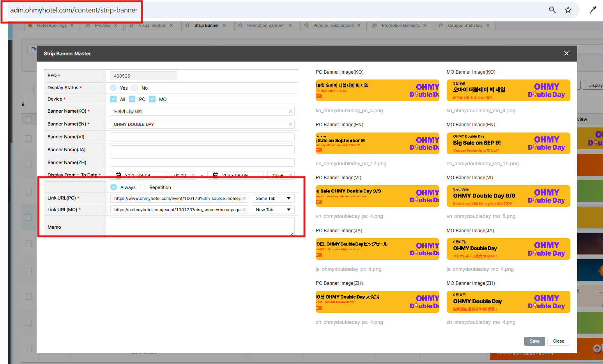The image size is (603, 364).
Task: Close the Promotion Banner1 tab
Action: coord(290,25)
